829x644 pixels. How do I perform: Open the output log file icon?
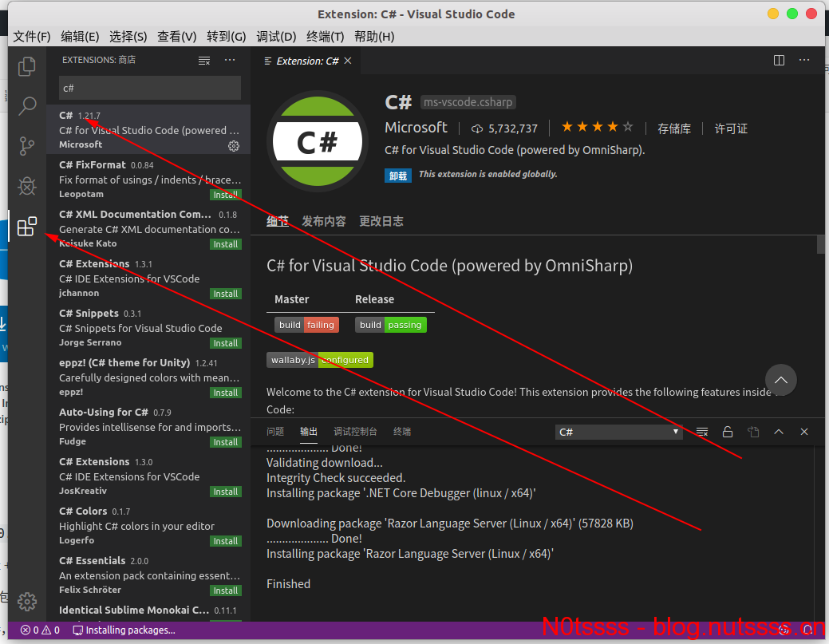tap(753, 432)
